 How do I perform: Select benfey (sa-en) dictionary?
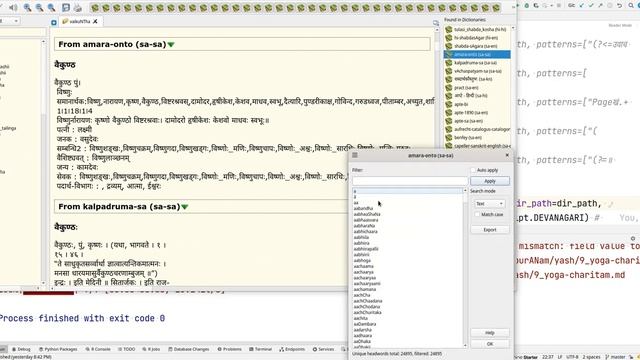[468, 138]
